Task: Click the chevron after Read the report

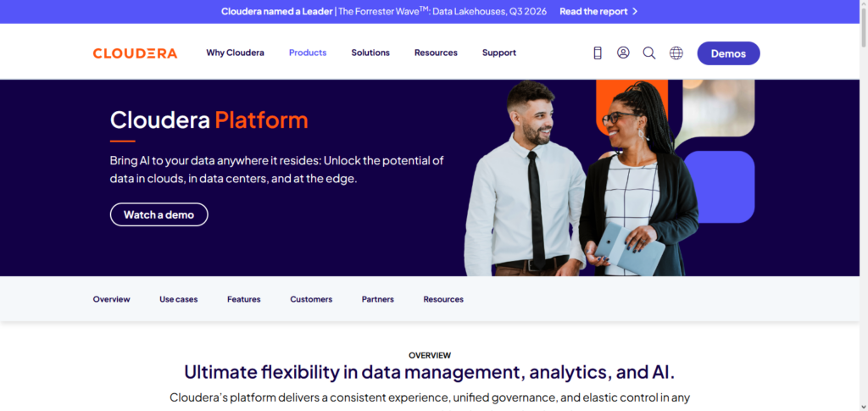Action: [x=635, y=11]
